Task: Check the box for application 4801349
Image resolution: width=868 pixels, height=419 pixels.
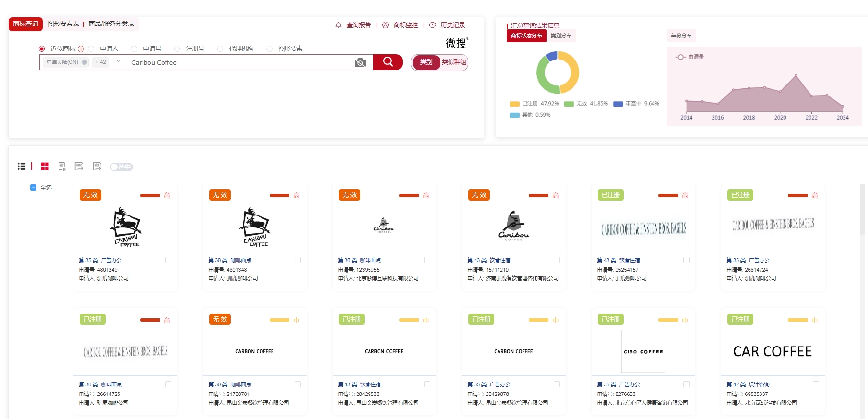Action: click(x=168, y=260)
